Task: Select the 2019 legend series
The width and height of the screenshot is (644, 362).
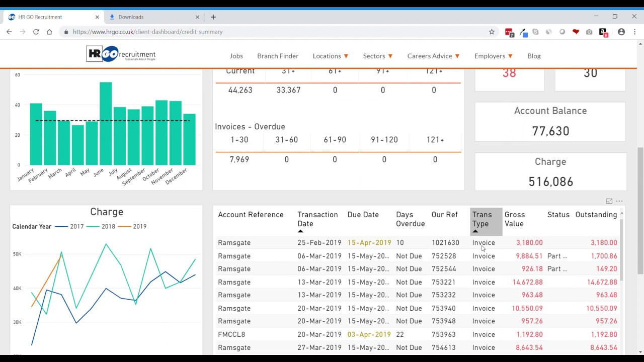Action: click(x=132, y=227)
